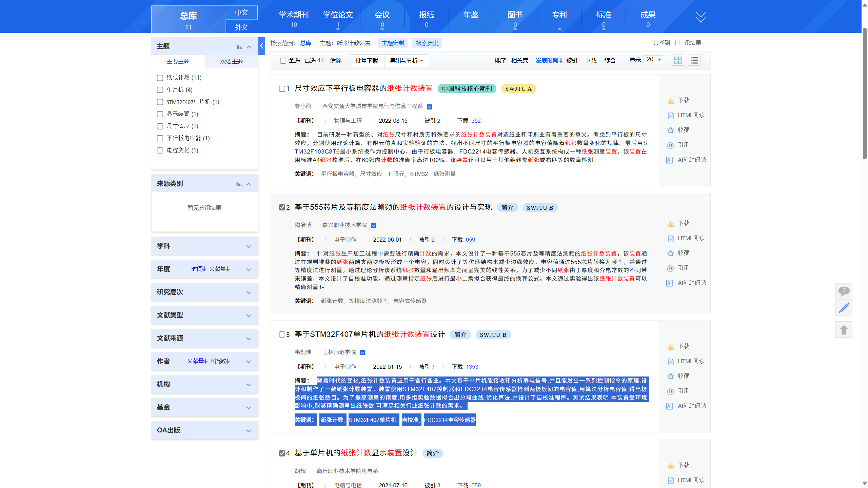Uncheck result 2 checkbox

coord(282,207)
